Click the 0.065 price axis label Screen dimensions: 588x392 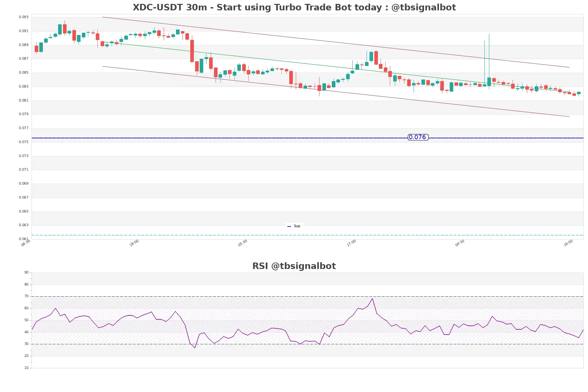24,212
